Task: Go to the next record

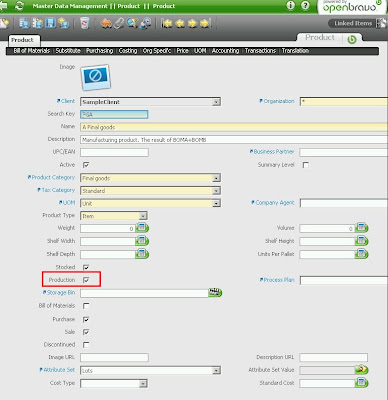Action: (x=193, y=23)
